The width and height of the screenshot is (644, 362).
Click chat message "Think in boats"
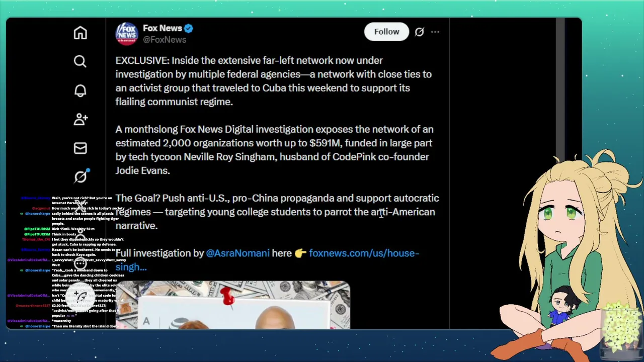64,234
